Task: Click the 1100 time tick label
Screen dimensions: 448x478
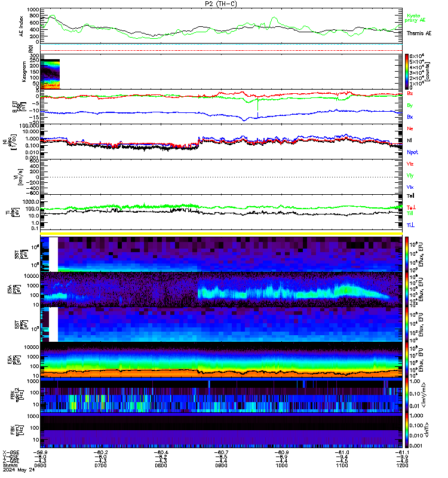Action: click(x=342, y=465)
